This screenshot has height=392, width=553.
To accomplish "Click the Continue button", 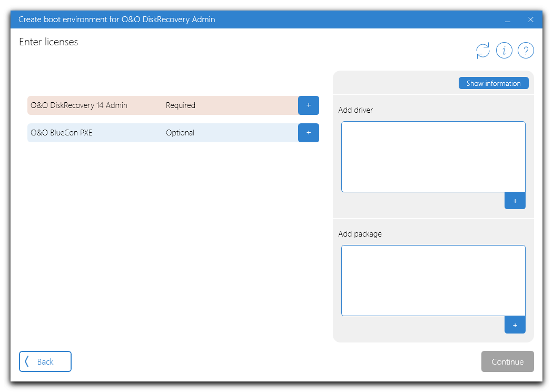I will tap(507, 361).
